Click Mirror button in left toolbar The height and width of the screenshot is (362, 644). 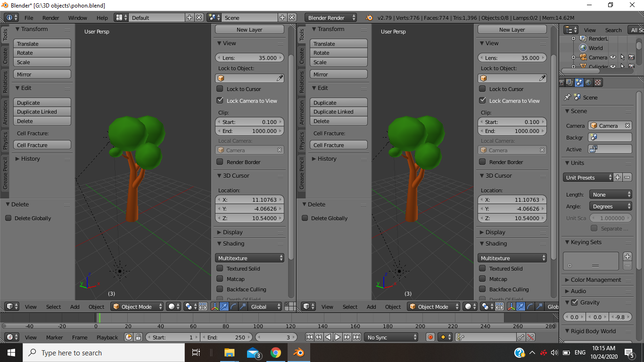click(x=42, y=74)
